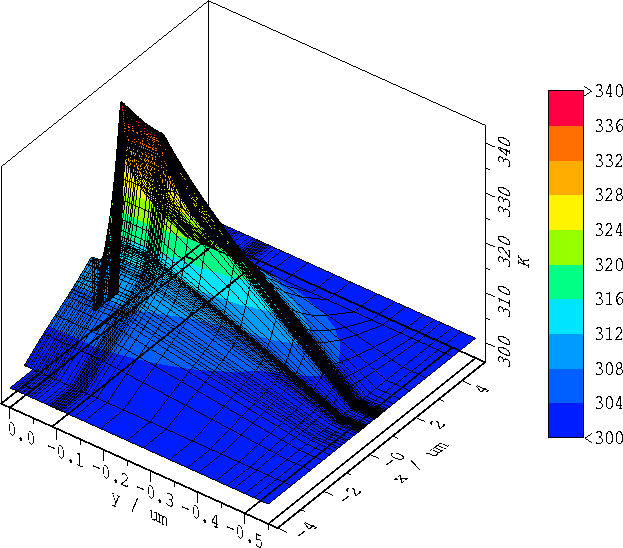
Task: Click the '310' tick on K axis
Action: tap(505, 301)
